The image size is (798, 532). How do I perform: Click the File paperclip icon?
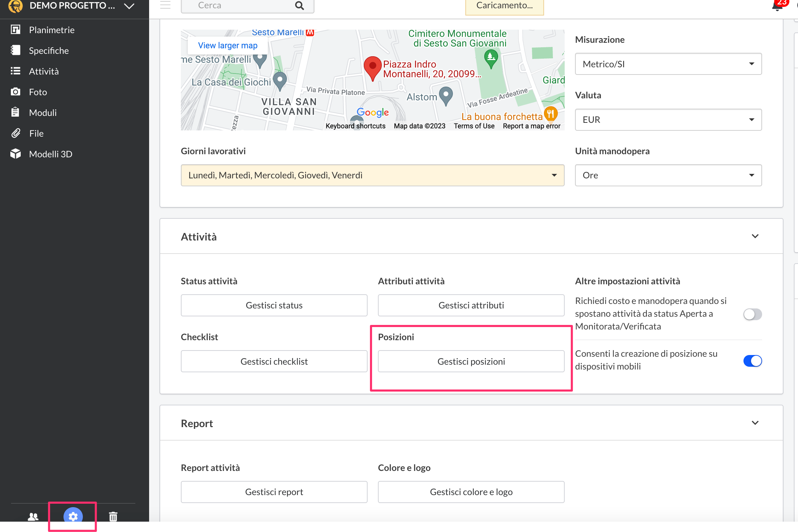(x=16, y=133)
